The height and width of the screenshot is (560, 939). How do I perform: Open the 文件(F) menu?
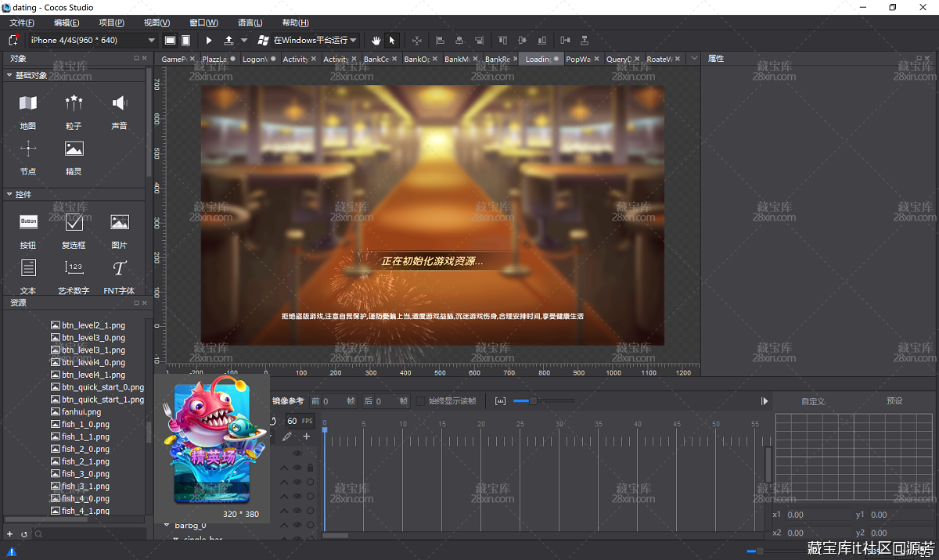pyautogui.click(x=22, y=23)
